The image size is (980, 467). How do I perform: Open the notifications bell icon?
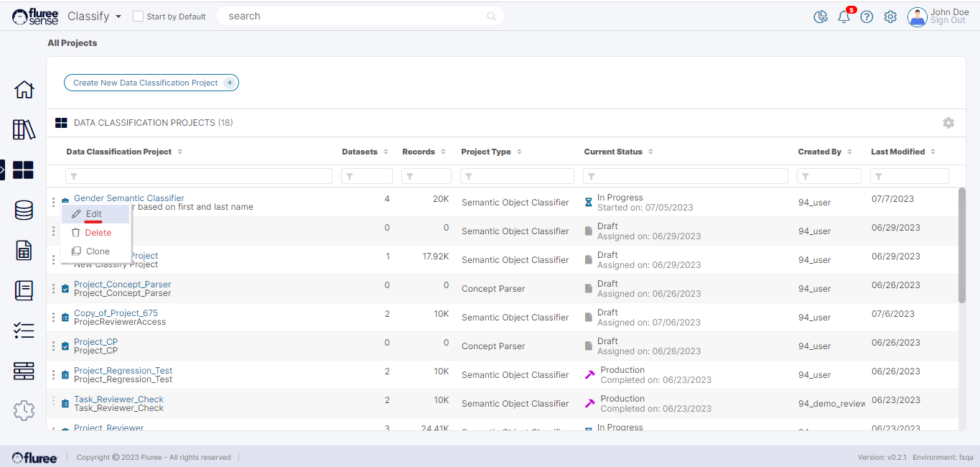844,17
